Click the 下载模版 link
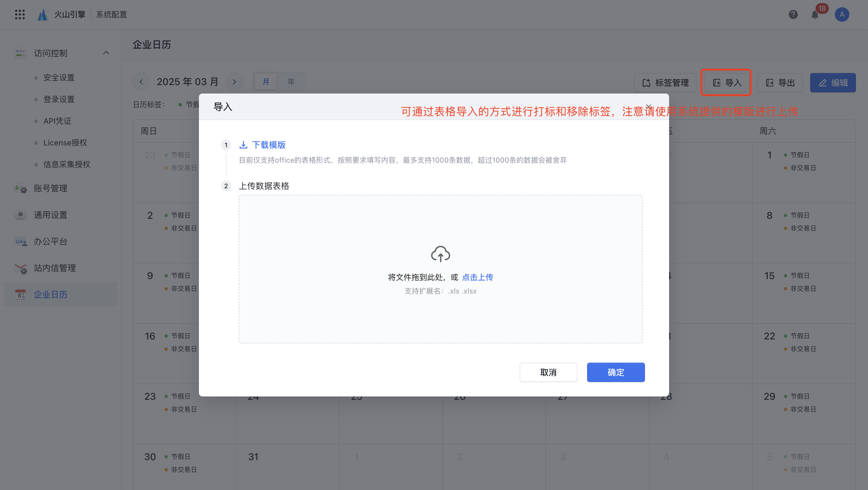This screenshot has height=490, width=868. tap(269, 145)
